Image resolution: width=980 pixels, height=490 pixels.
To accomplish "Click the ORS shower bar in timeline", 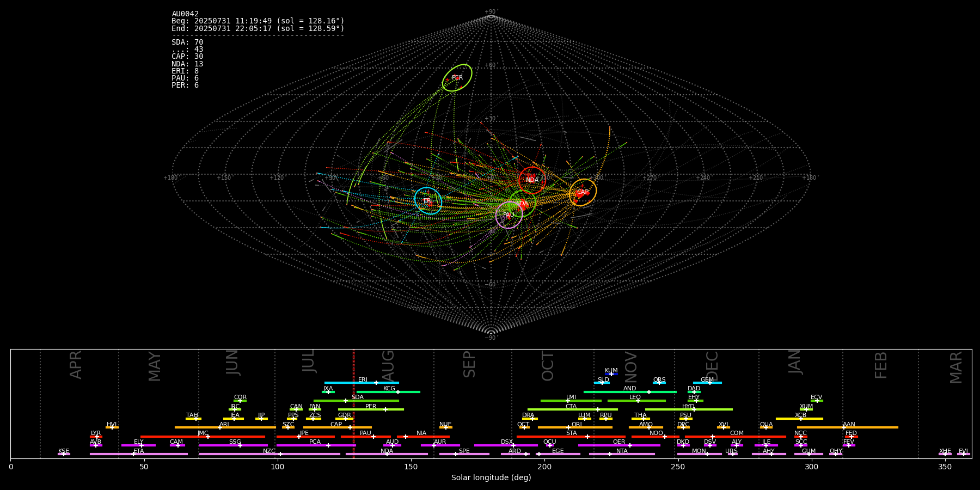I will coord(659,383).
